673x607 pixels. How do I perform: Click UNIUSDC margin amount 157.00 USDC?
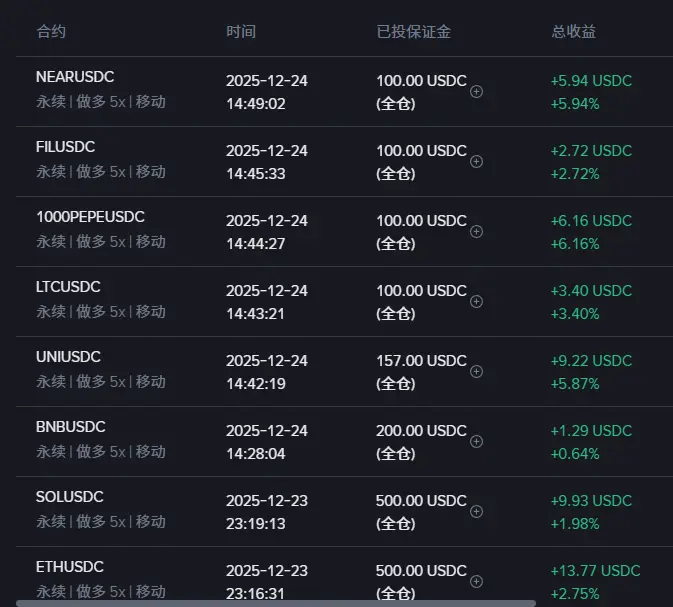[x=421, y=361]
